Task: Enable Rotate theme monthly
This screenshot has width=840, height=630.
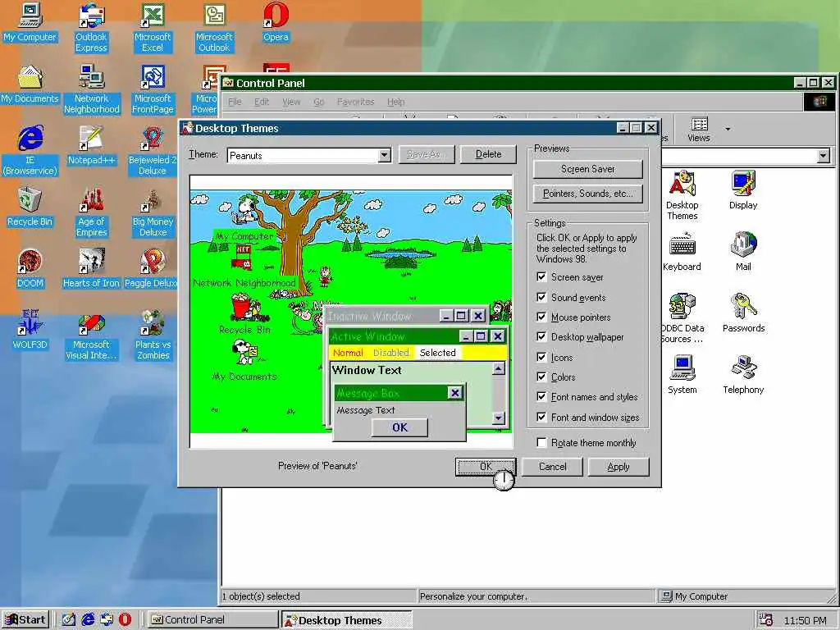Action: tap(541, 442)
